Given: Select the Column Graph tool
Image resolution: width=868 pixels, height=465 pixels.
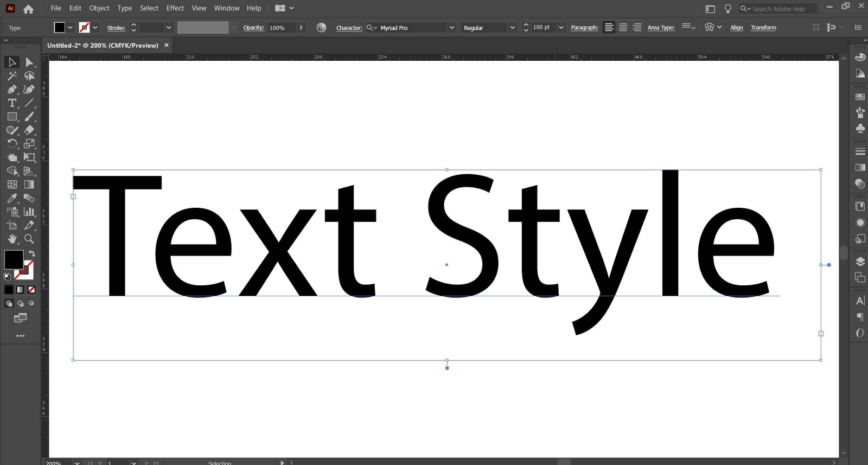Looking at the screenshot, I should (29, 212).
